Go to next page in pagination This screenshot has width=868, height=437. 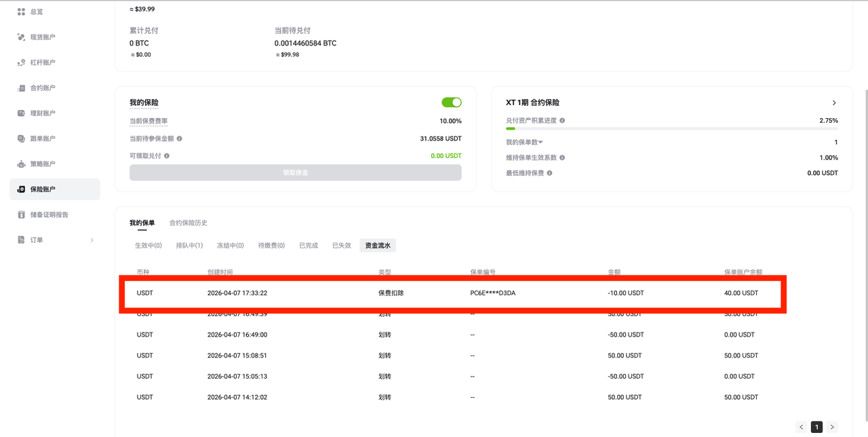(832, 427)
